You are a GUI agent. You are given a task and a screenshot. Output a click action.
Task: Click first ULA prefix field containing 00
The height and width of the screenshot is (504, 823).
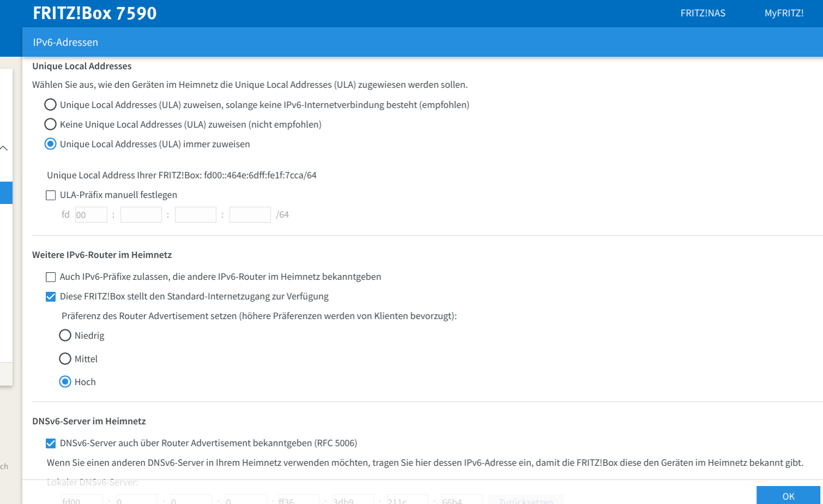tap(91, 215)
